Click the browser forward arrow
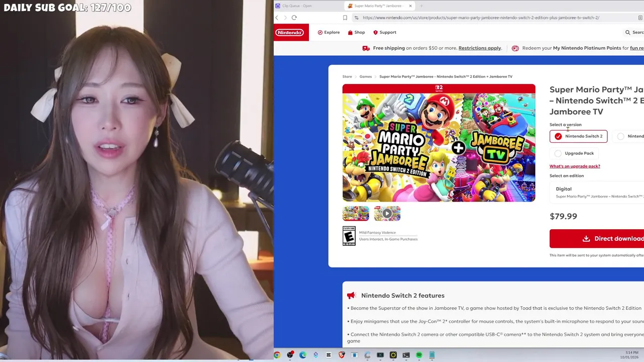The width and height of the screenshot is (644, 362). click(285, 18)
